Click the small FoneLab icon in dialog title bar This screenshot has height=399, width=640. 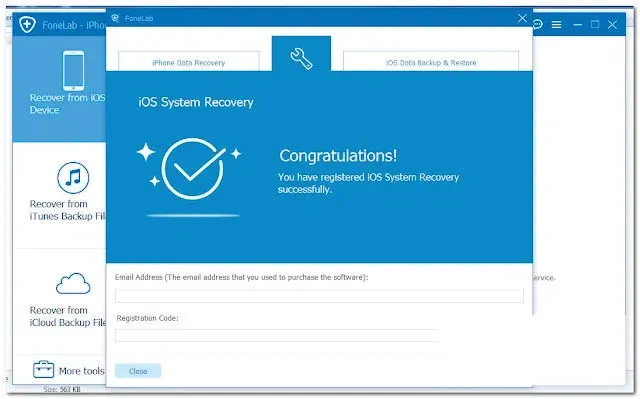[x=115, y=18]
